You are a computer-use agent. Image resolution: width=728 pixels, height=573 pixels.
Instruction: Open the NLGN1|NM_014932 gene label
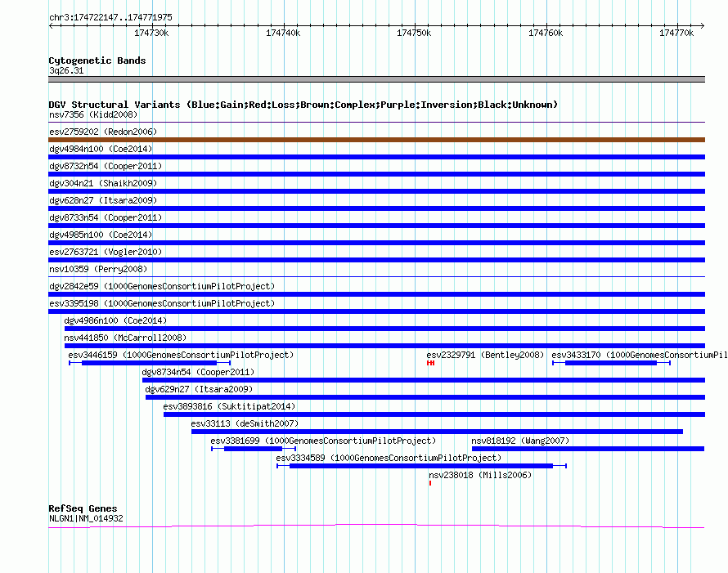click(x=87, y=519)
